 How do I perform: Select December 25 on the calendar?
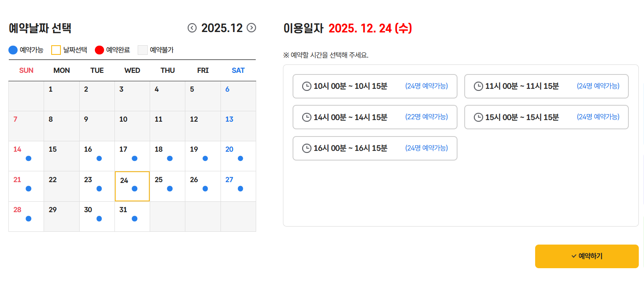click(167, 186)
